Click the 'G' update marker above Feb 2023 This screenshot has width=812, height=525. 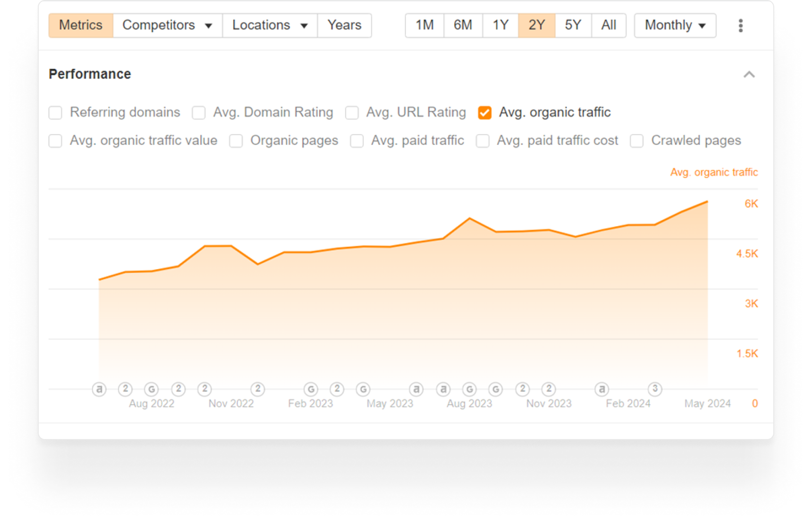(x=311, y=390)
